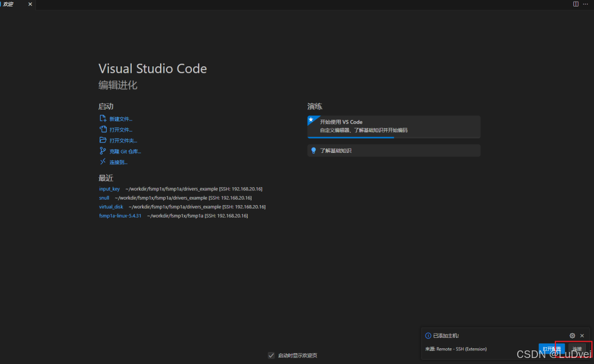Click the info icon in the notification
This screenshot has width=594, height=364.
pyautogui.click(x=428, y=336)
